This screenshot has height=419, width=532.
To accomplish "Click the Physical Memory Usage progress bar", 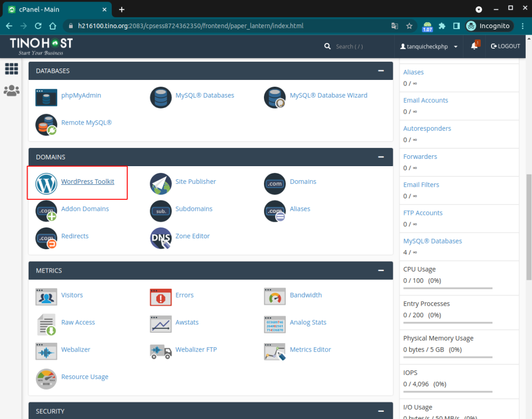I will [x=447, y=357].
